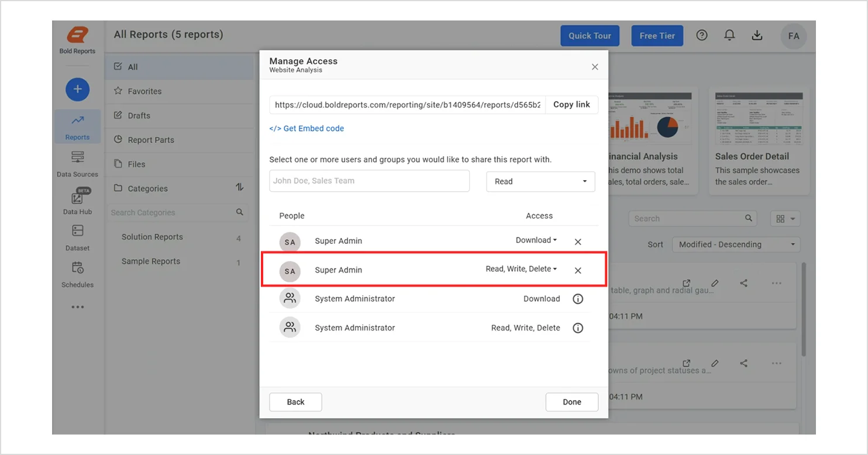Open Reports in the left sidebar

[77, 126]
